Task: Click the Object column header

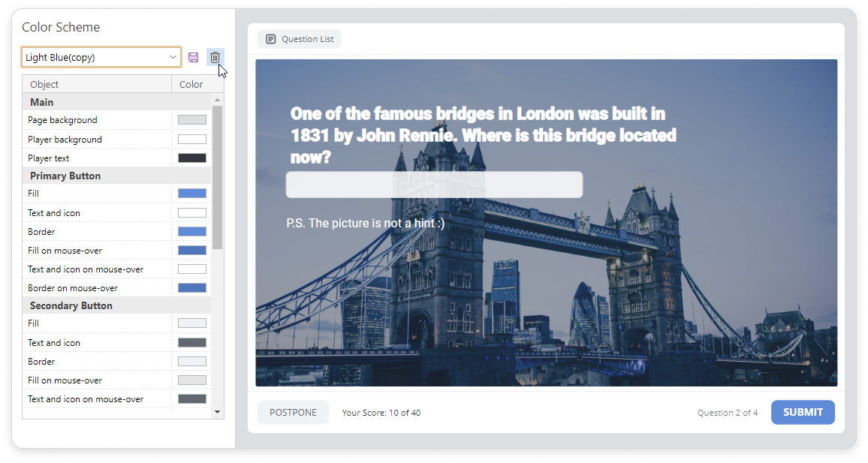Action: [x=44, y=84]
